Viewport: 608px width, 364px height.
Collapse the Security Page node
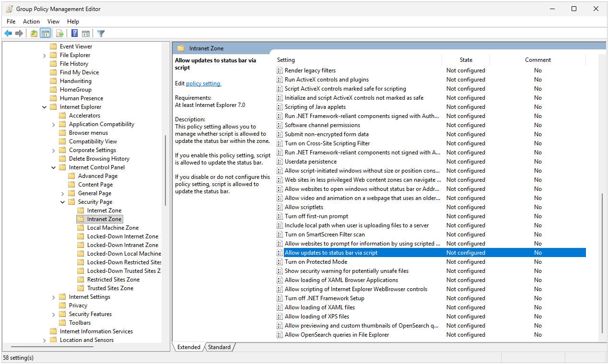[x=63, y=202]
